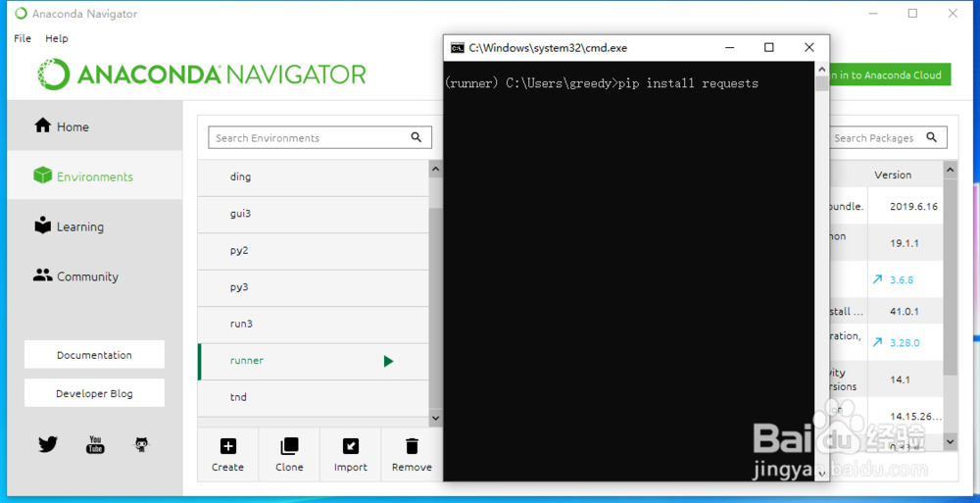980x503 pixels.
Task: Minimize the cmd.exe window
Action: [x=729, y=48]
